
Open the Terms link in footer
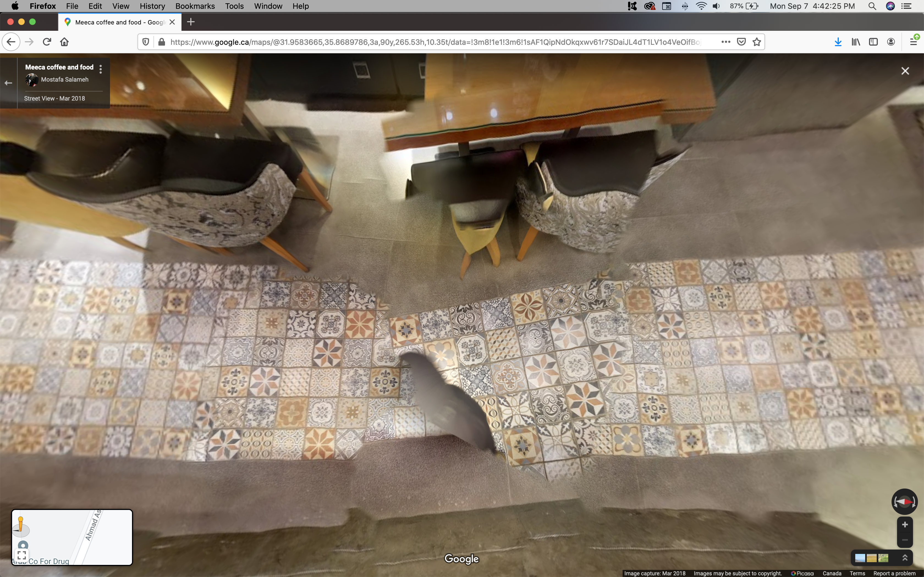click(x=857, y=573)
